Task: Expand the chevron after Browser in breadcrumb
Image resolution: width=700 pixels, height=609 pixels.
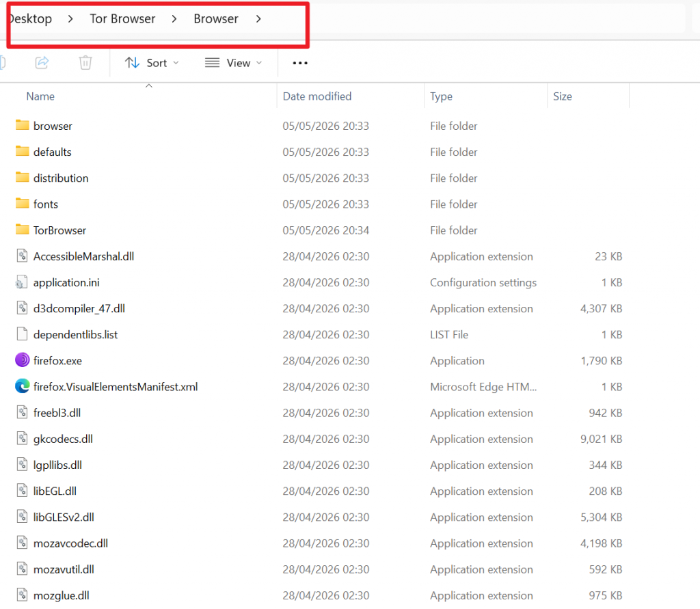Action: pyautogui.click(x=258, y=18)
